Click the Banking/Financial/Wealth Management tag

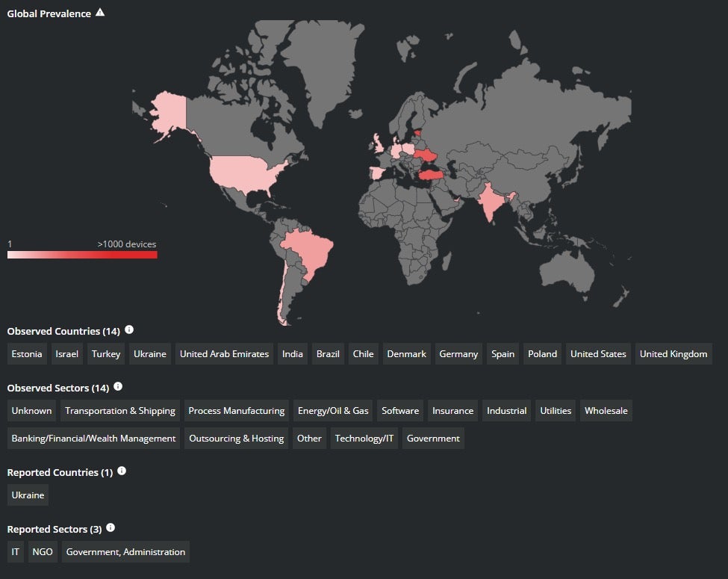coord(93,439)
